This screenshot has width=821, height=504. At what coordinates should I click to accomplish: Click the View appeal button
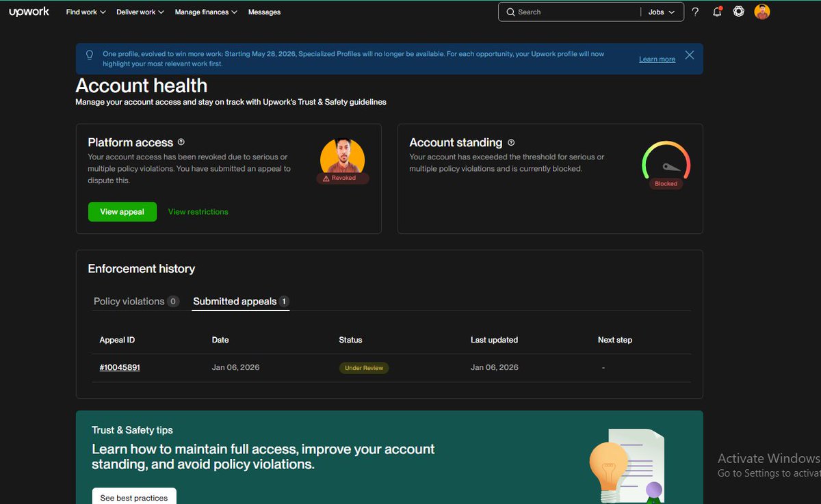(122, 212)
